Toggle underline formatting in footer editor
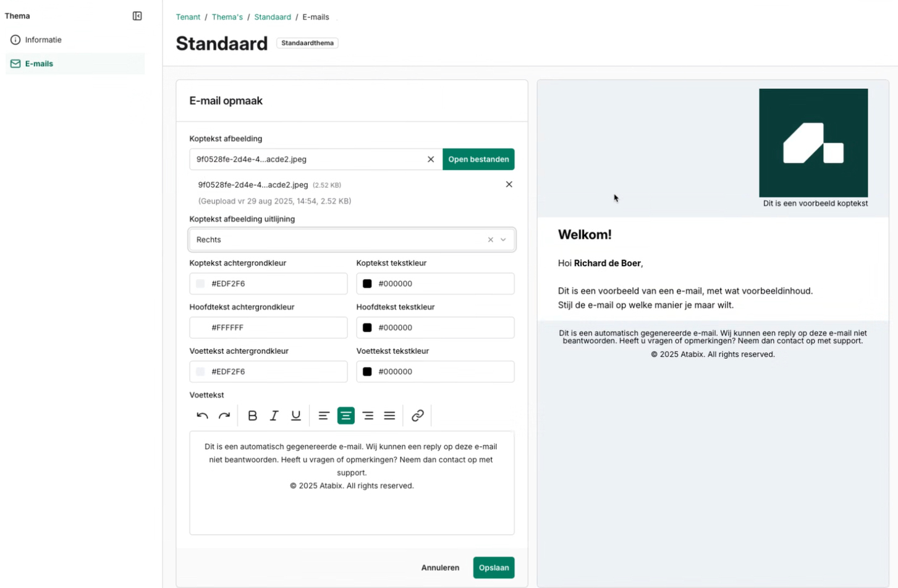Screen dimensions: 898x588 tap(296, 416)
